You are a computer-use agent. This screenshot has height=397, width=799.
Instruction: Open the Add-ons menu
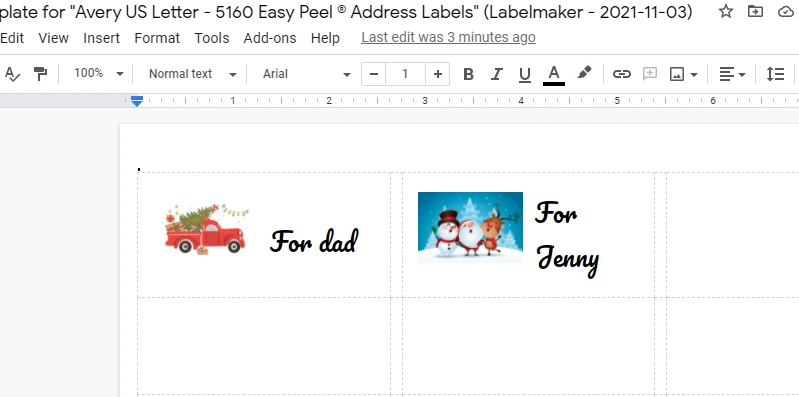[270, 38]
